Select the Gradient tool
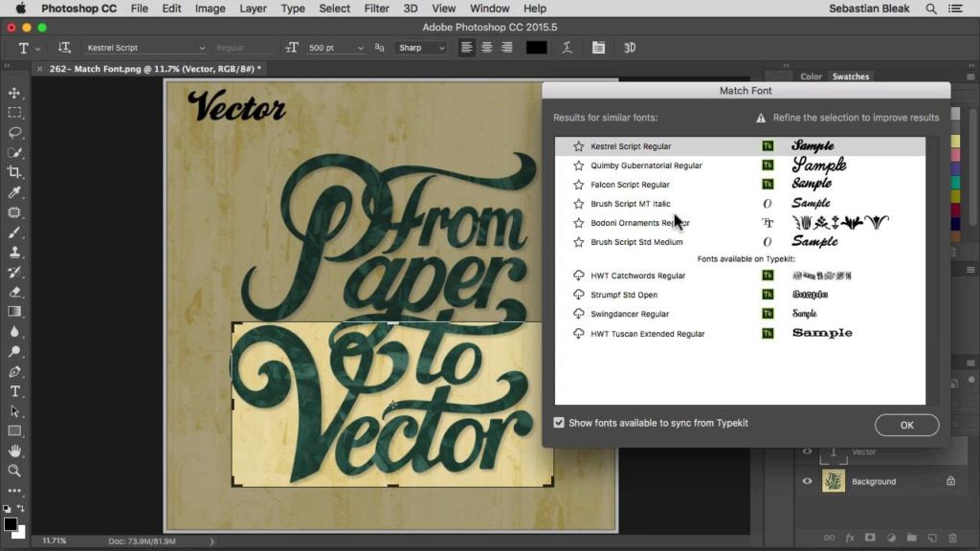 (13, 311)
